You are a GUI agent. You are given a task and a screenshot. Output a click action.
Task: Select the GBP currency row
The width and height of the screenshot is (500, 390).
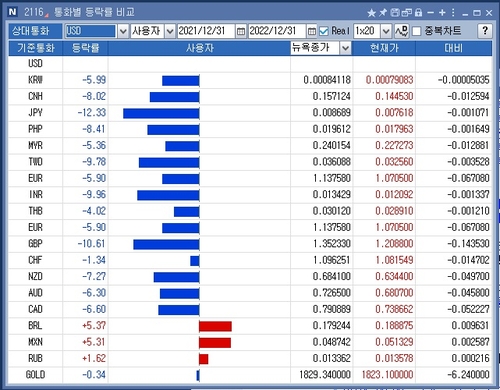250,244
